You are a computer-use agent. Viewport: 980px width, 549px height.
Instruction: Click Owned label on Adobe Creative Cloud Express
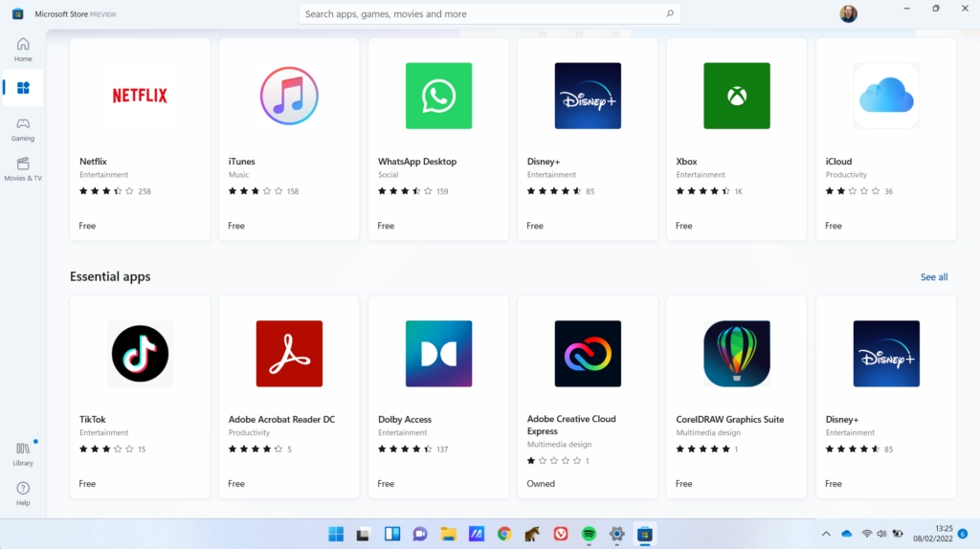pos(541,483)
